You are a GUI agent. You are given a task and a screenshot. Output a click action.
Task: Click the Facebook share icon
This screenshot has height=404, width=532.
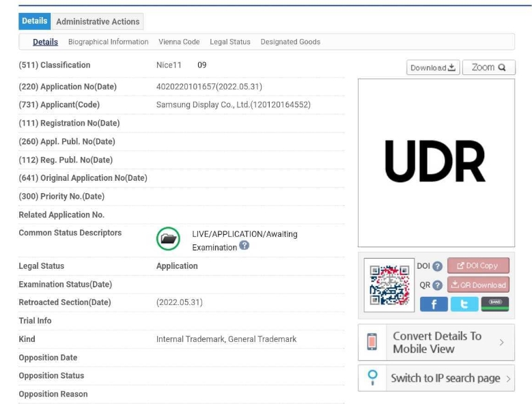[x=434, y=304]
